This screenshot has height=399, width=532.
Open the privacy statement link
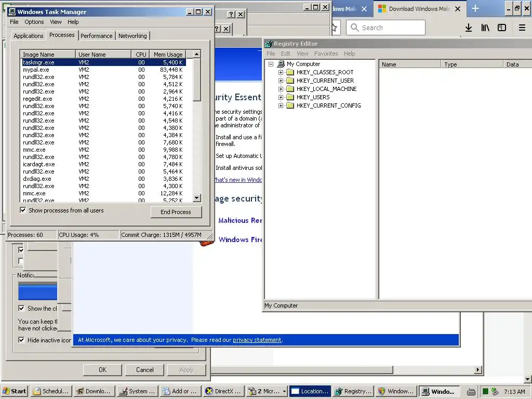(x=257, y=340)
